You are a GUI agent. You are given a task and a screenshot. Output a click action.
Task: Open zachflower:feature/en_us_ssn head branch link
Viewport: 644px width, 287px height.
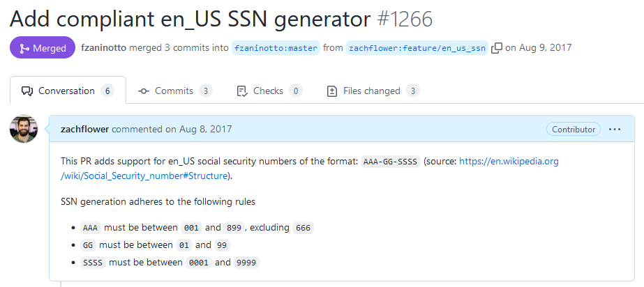417,48
